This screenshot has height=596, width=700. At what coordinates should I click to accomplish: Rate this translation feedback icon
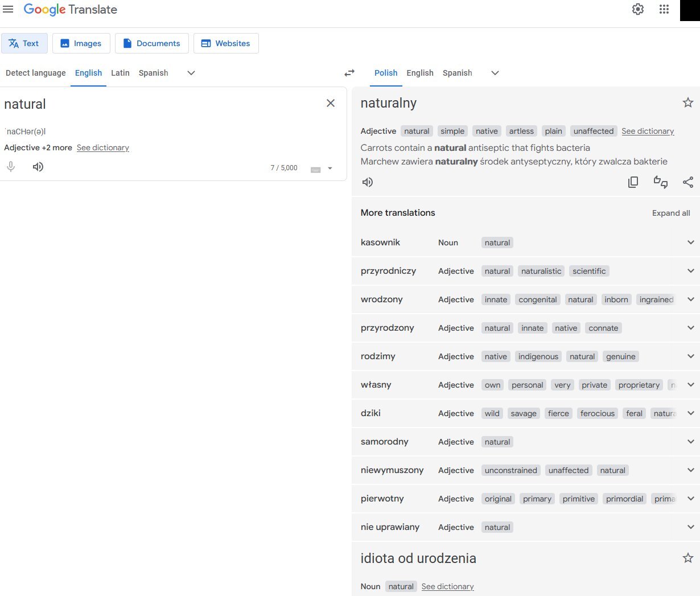(660, 182)
